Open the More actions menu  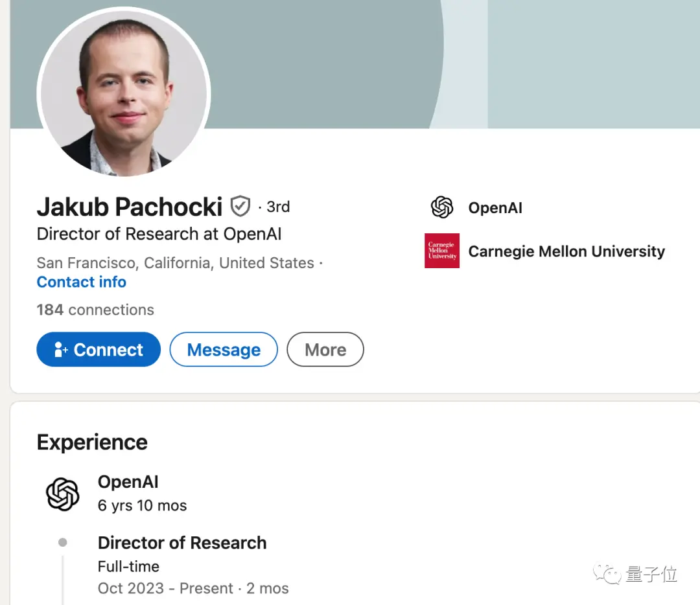tap(325, 350)
